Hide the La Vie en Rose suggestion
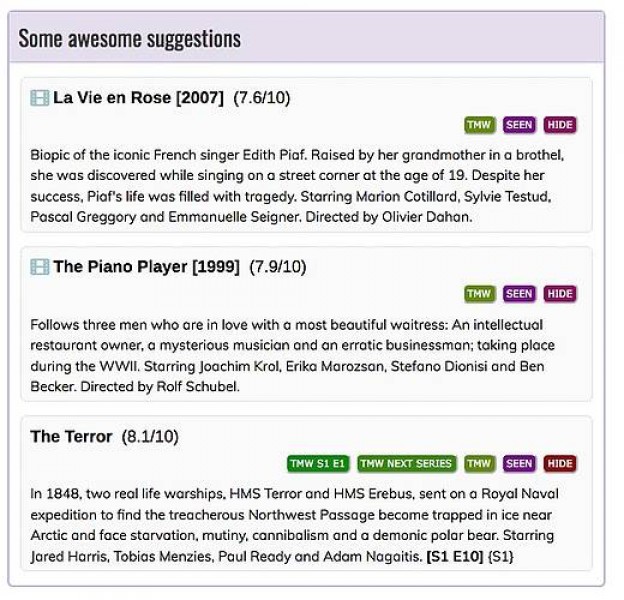Viewport: 624px width, 600px height. pos(560,125)
